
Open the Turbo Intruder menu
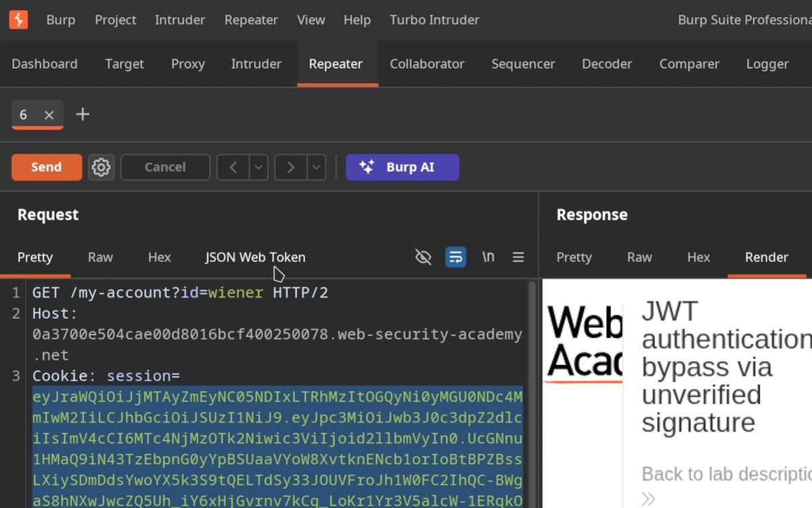tap(434, 20)
